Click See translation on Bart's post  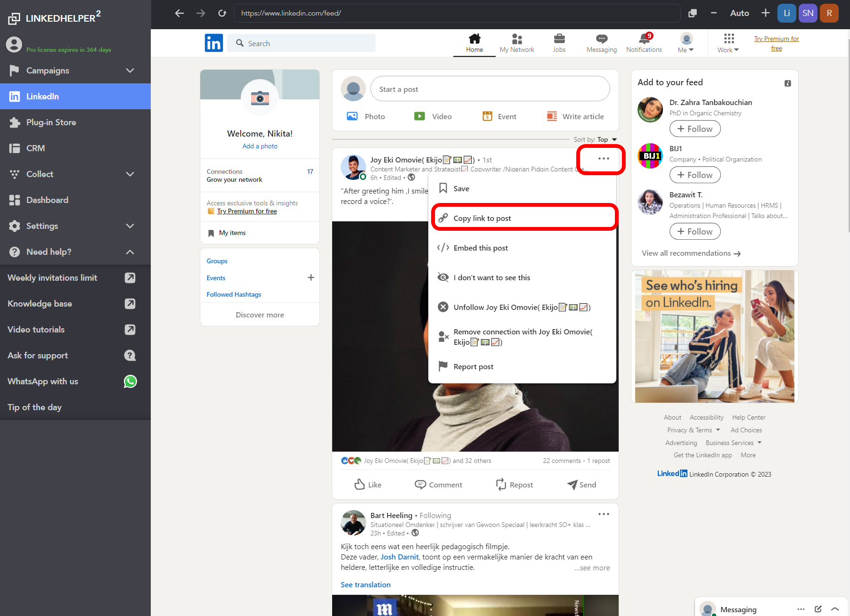click(x=366, y=584)
